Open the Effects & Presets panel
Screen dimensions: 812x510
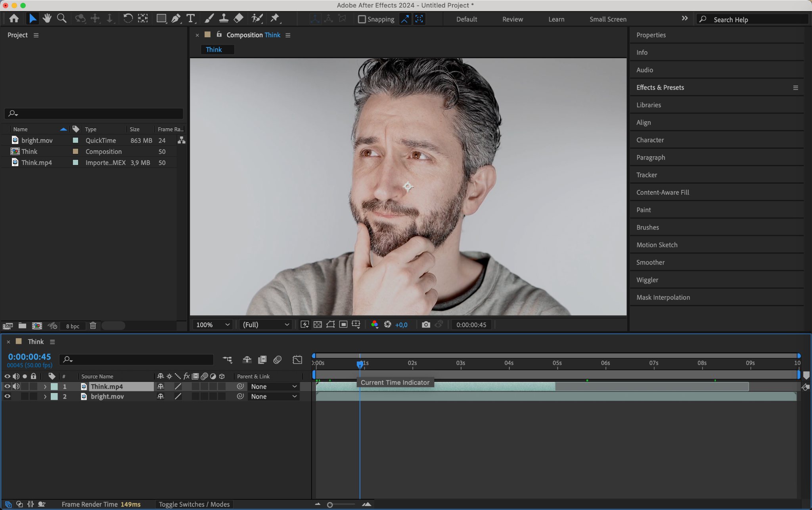coord(660,88)
